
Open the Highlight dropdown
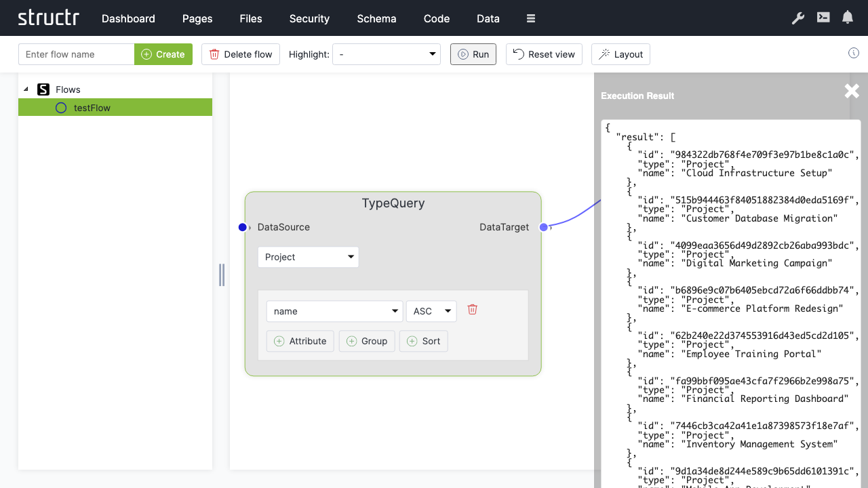pyautogui.click(x=387, y=54)
